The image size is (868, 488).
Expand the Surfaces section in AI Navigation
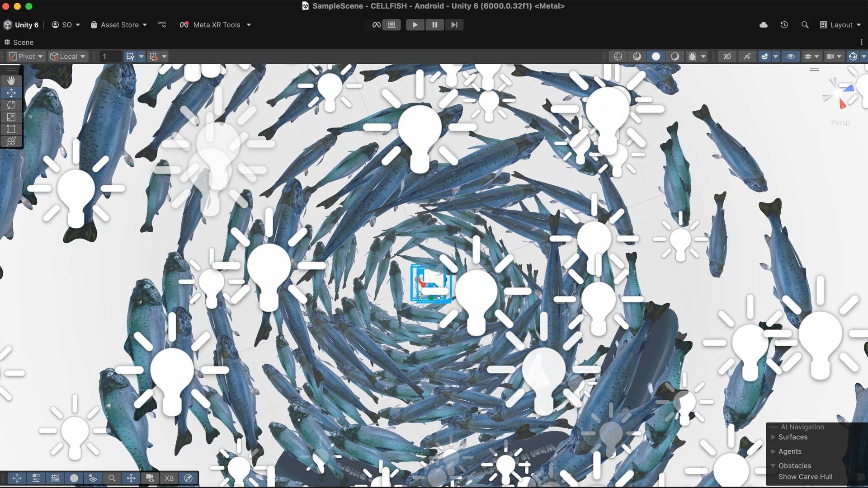[x=773, y=437]
